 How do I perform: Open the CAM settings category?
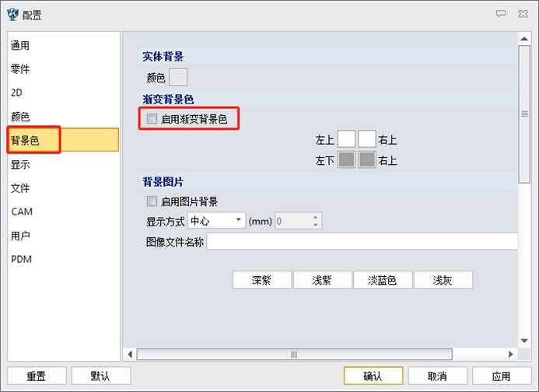point(22,212)
